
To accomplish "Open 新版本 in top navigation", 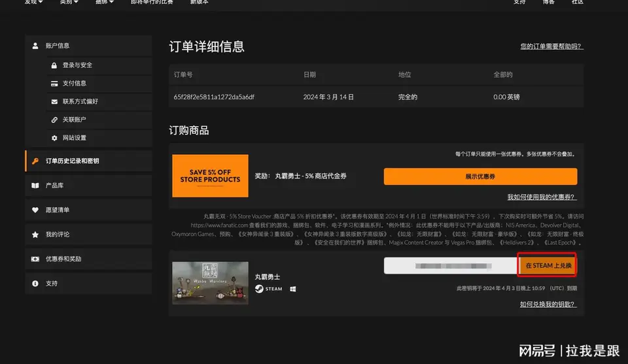I will [x=199, y=2].
